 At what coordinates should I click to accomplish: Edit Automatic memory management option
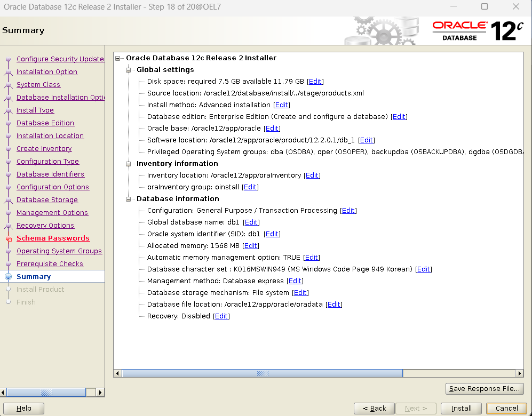tap(312, 257)
